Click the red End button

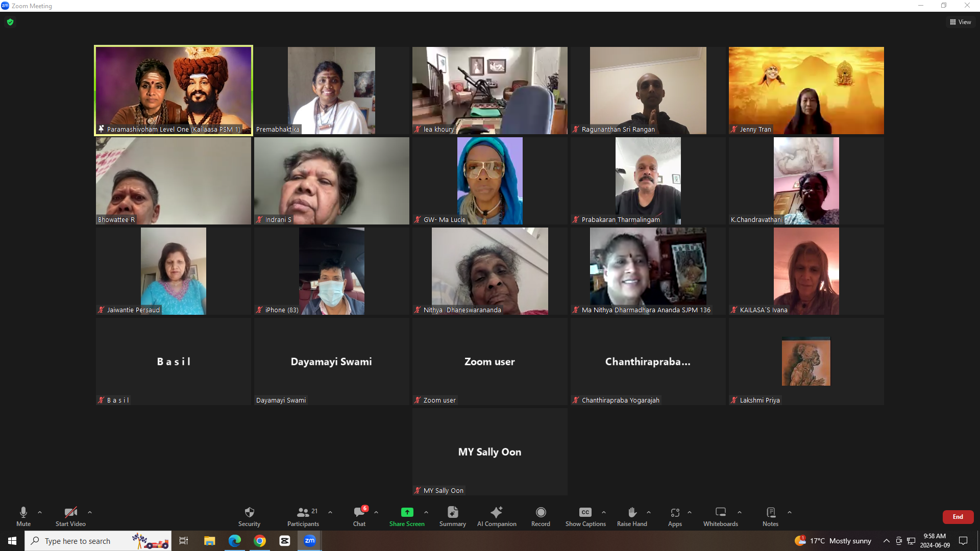pos(958,517)
